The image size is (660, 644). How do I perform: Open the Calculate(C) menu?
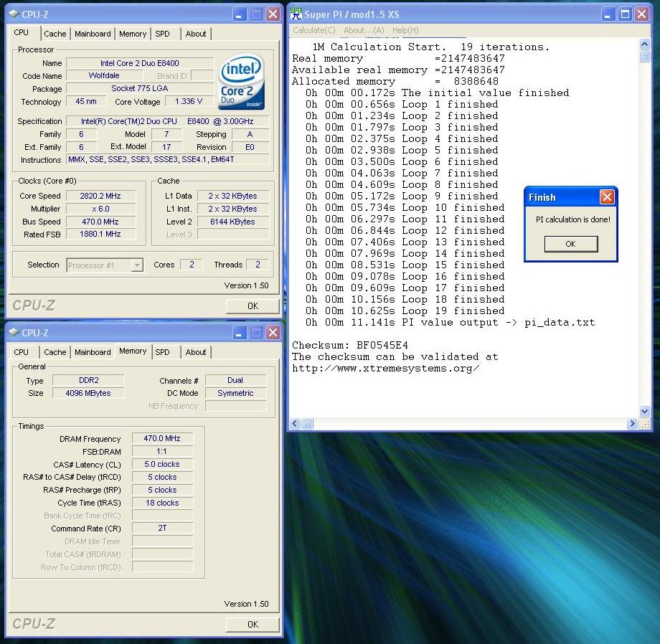pyautogui.click(x=314, y=30)
